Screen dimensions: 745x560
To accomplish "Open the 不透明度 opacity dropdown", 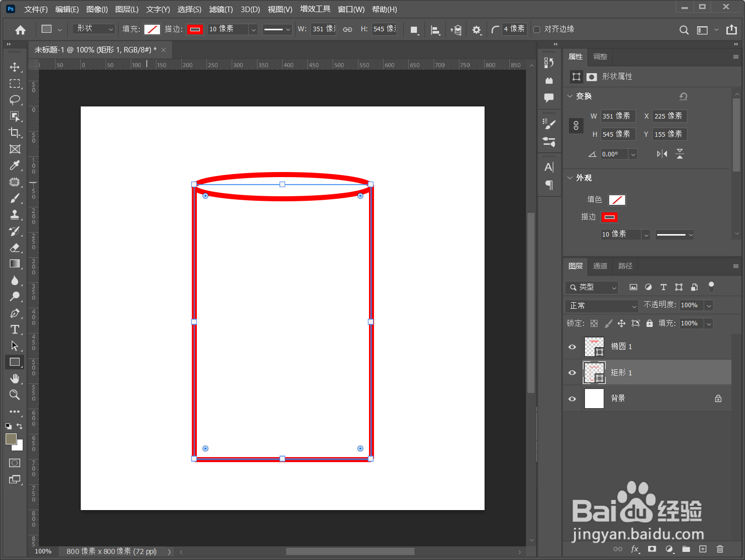I will [709, 306].
